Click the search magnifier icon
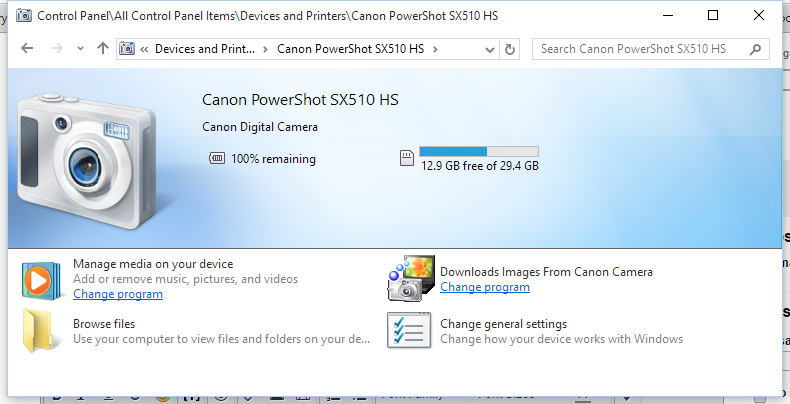Viewport: 790px width, 404px height. (x=755, y=49)
